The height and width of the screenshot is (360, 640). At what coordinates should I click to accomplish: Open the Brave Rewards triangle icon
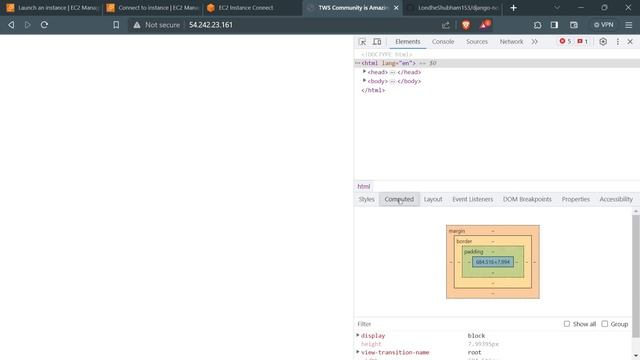pyautogui.click(x=484, y=24)
